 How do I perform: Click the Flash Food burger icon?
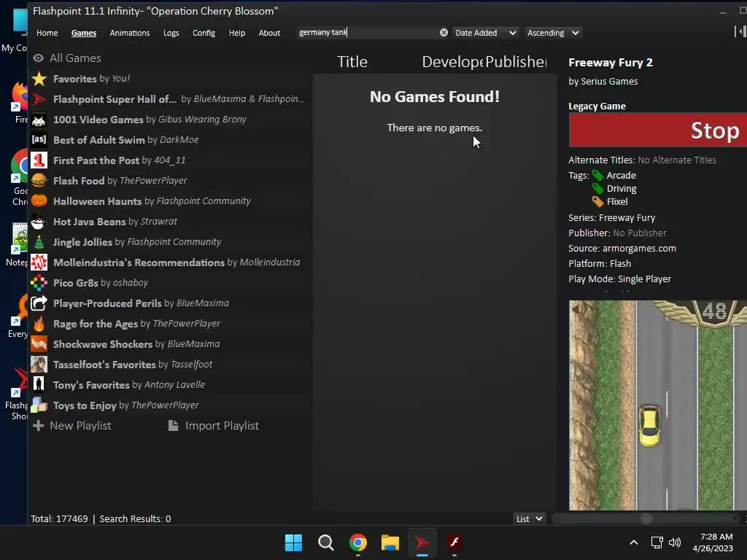[x=39, y=181]
